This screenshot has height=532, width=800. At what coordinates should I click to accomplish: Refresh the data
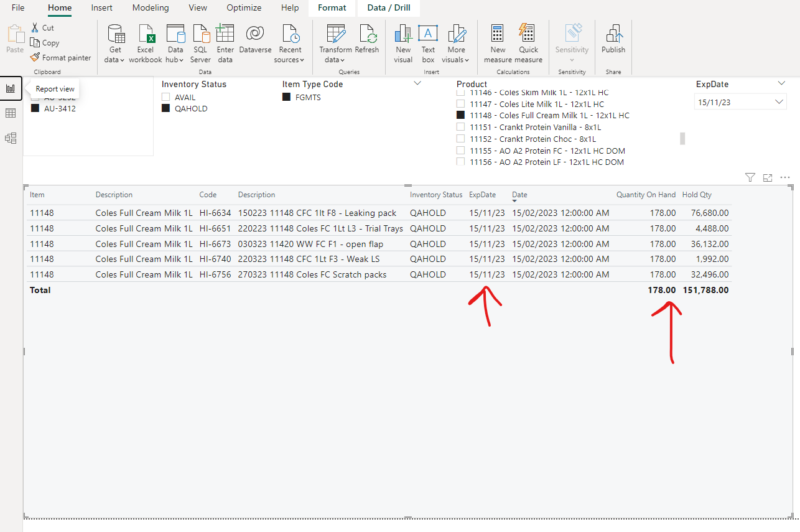[x=367, y=39]
